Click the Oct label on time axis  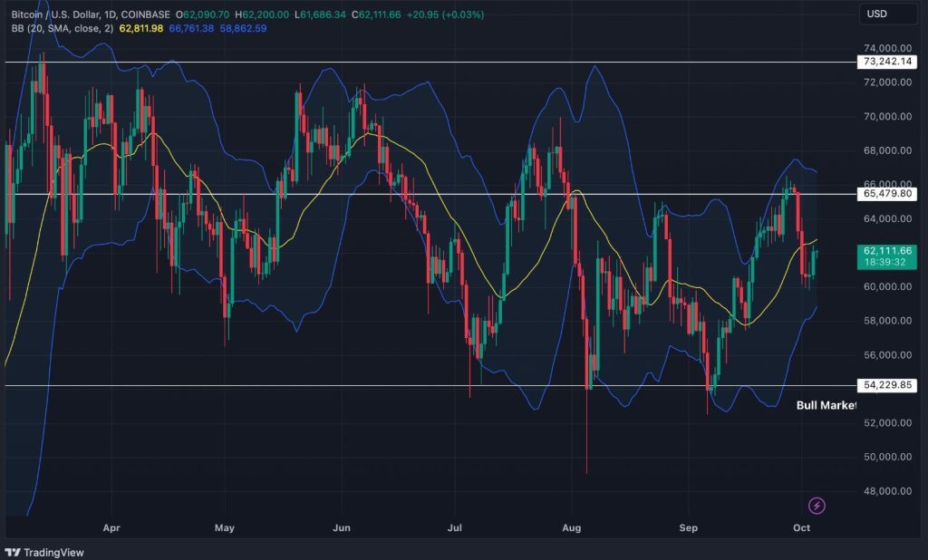801,527
